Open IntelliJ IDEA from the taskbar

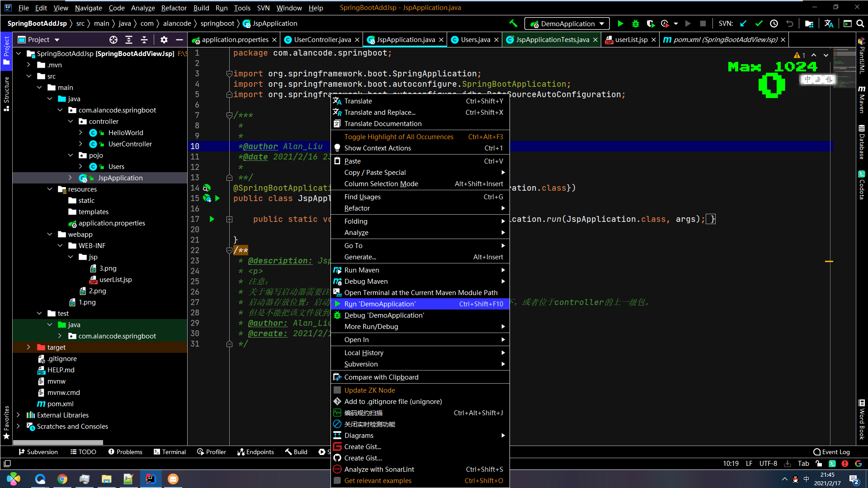tap(151, 479)
